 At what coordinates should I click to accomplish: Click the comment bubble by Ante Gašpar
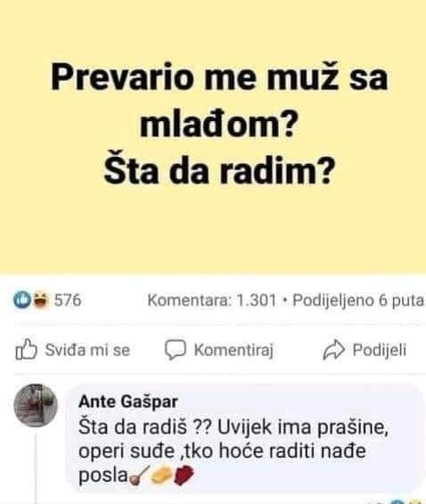point(245,439)
